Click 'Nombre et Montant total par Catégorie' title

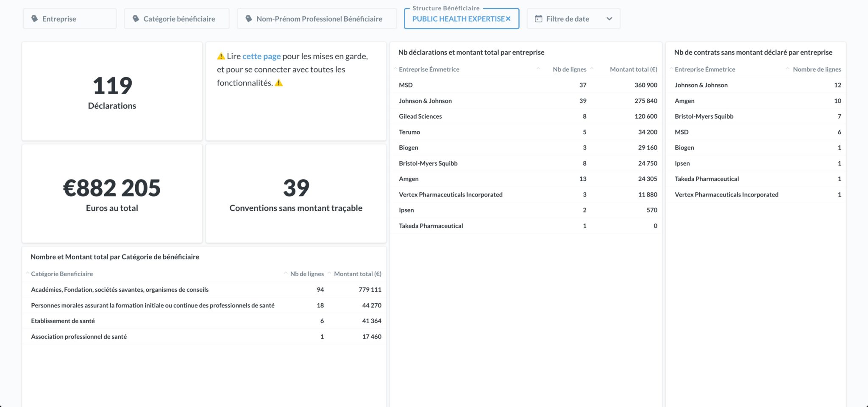[115, 257]
